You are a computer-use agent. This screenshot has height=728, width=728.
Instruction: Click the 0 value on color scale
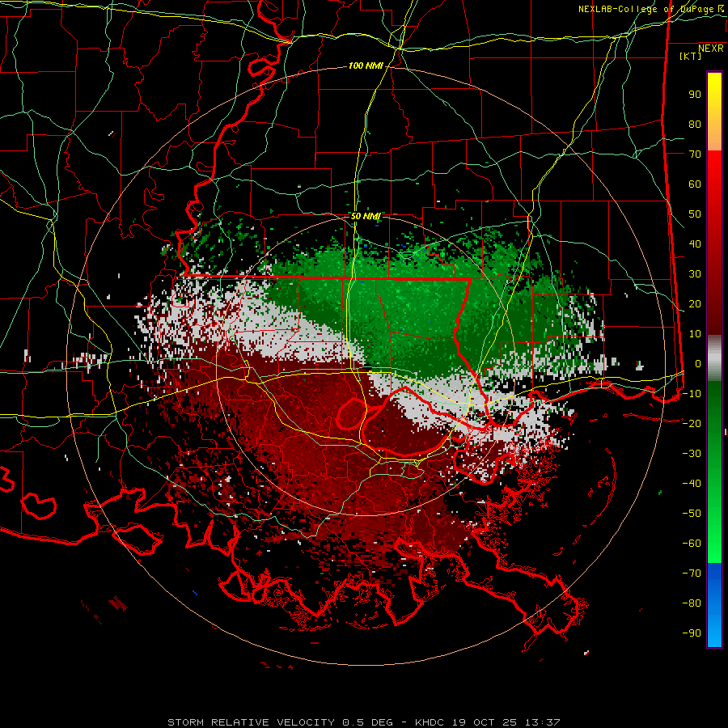pyautogui.click(x=698, y=364)
